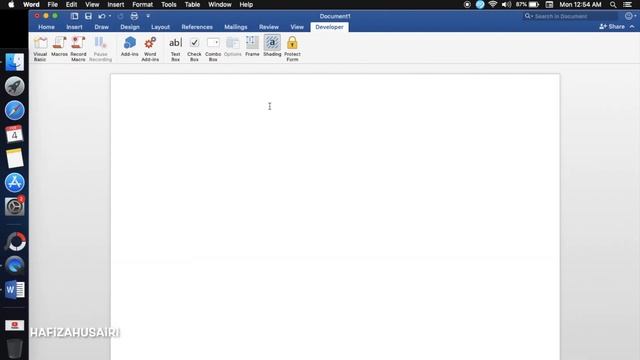This screenshot has width=640, height=360.
Task: Open the Undo history dropdown arrow
Action: point(110,16)
